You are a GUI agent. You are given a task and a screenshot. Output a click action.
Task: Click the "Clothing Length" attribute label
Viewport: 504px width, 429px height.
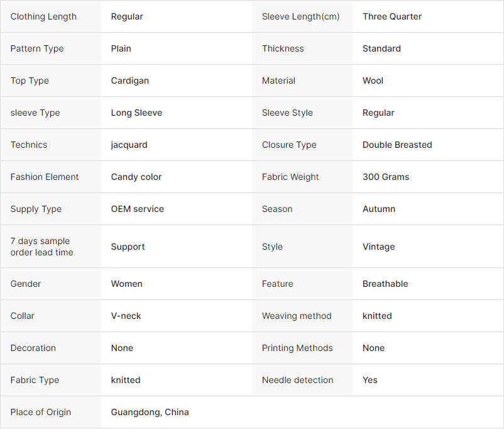pos(43,16)
